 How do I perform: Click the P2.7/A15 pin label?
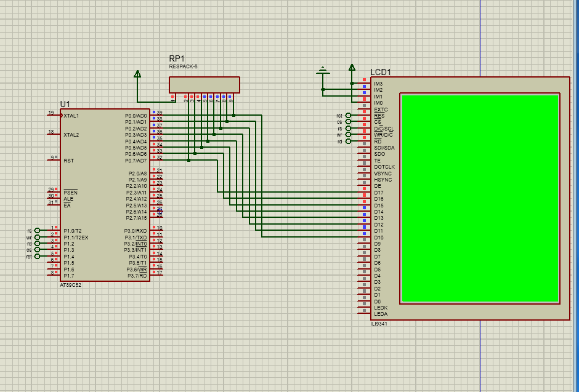tap(136, 218)
